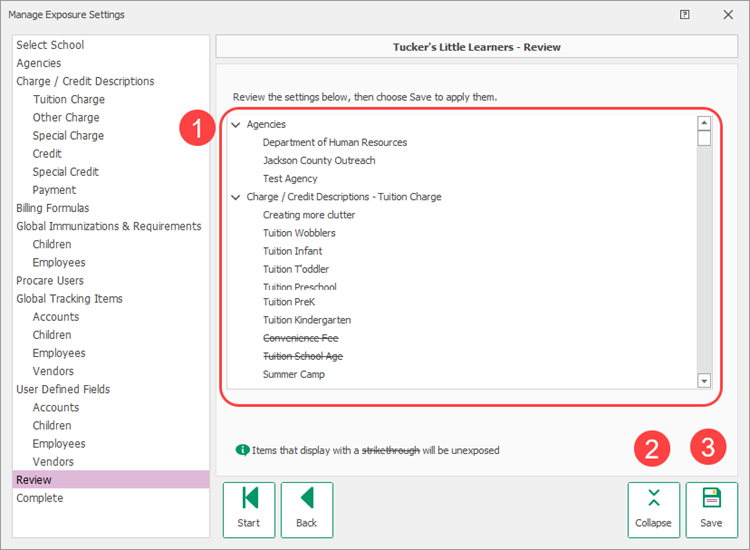Open the Global Tracking Items step

[69, 299]
